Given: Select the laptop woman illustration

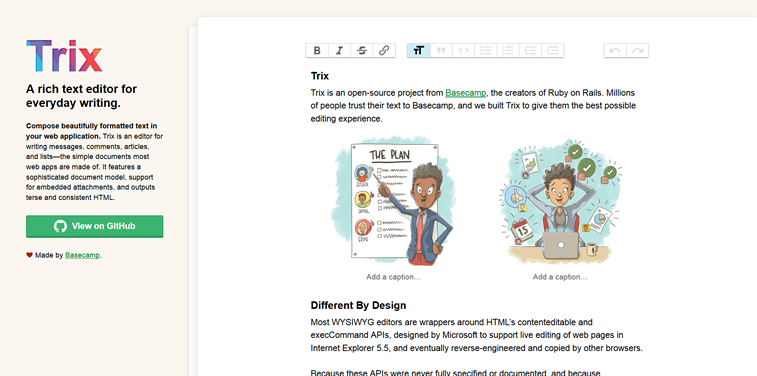Looking at the screenshot, I should pos(560,201).
